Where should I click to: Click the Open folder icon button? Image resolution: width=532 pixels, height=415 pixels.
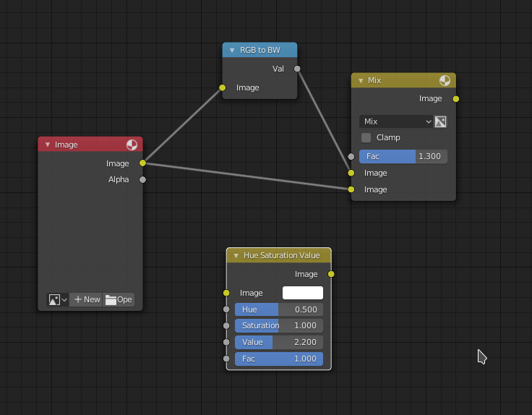119,299
